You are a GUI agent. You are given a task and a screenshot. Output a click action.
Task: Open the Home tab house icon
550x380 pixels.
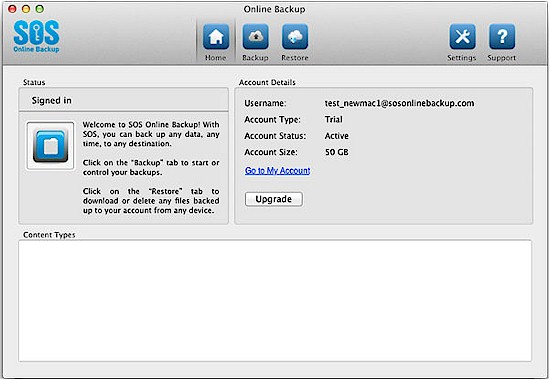click(216, 37)
